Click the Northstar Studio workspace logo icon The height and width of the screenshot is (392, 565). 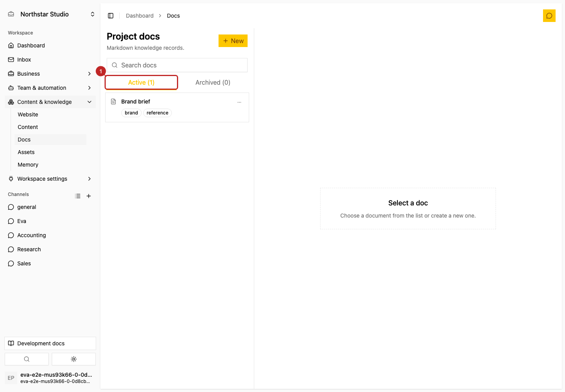[11, 14]
